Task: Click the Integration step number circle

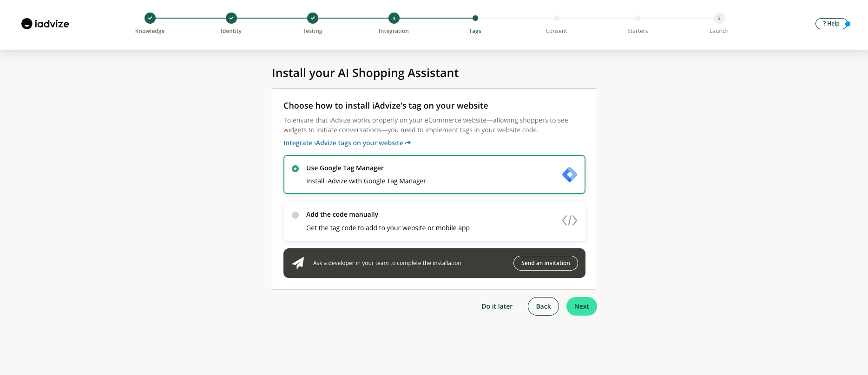Action: click(394, 18)
